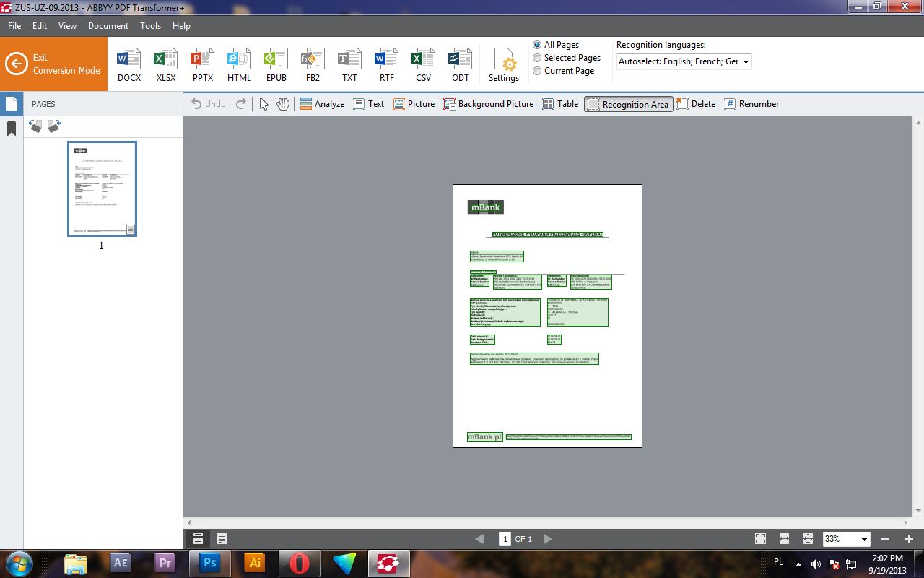Convert document to TXT format
924x578 pixels.
click(x=349, y=65)
